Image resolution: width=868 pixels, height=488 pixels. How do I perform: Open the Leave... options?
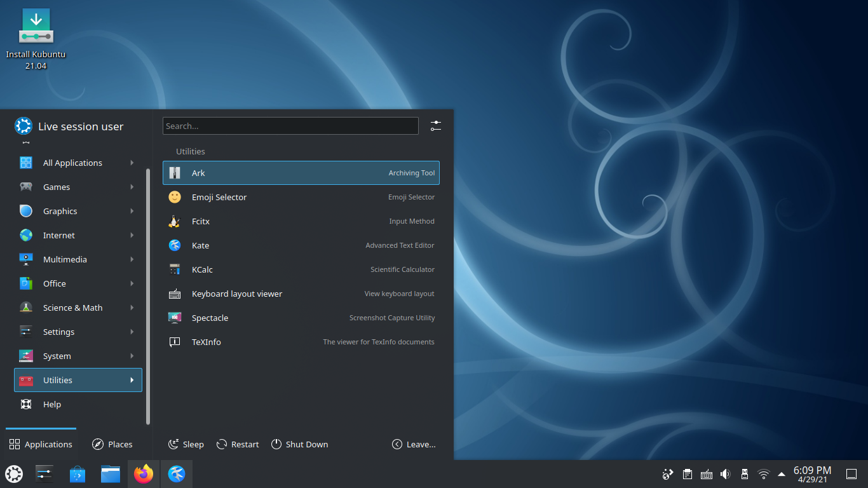[414, 444]
